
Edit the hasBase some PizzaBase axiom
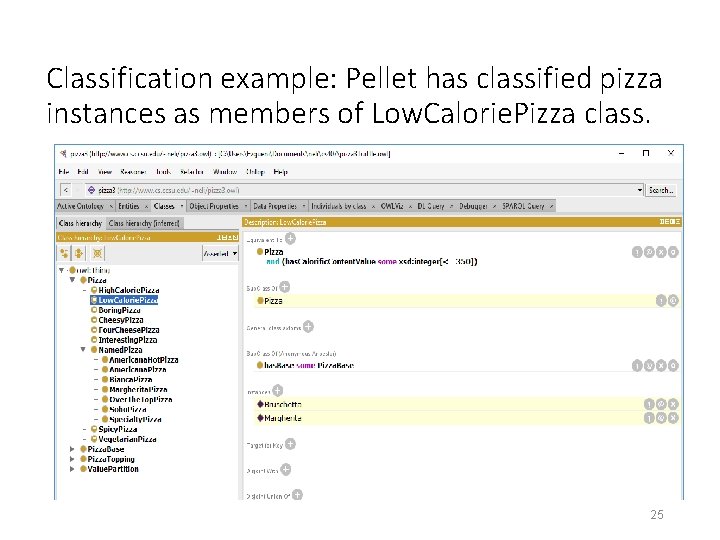click(x=673, y=366)
